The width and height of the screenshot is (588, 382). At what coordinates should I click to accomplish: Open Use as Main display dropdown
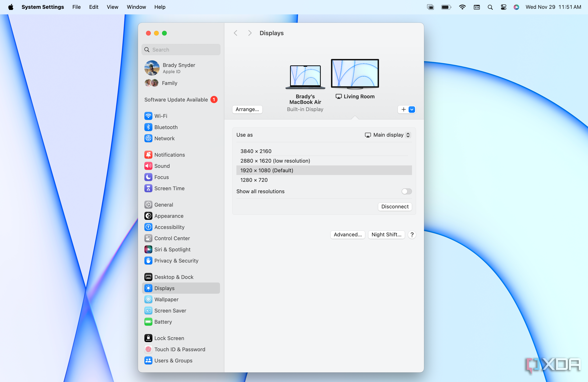[x=388, y=135]
